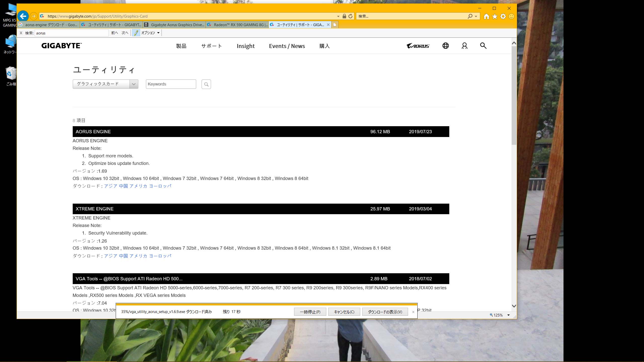
Task: Click 次へ in the find bar
Action: click(x=125, y=33)
